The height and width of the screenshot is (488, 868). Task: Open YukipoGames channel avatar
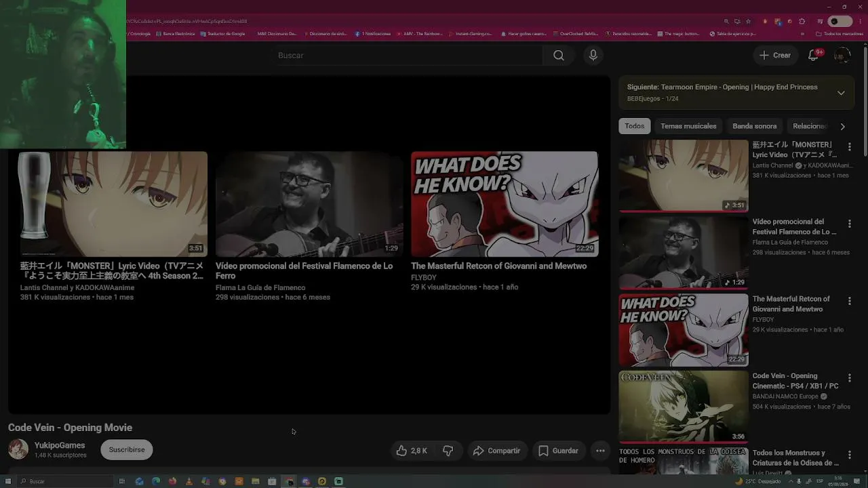point(18,449)
